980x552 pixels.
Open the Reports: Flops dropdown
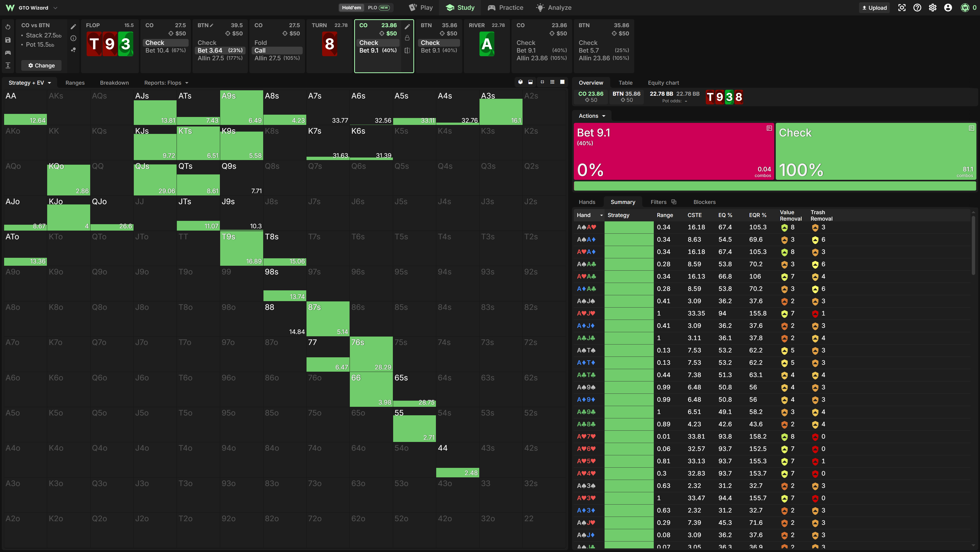pos(166,83)
